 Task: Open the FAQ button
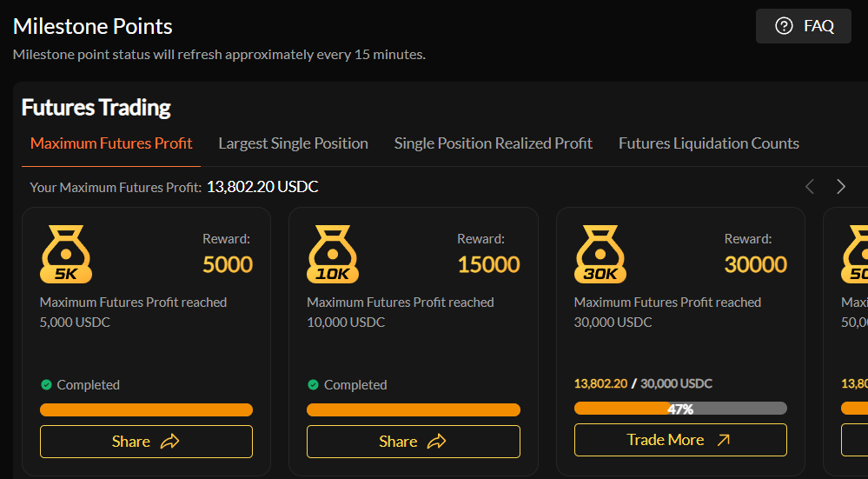point(803,26)
